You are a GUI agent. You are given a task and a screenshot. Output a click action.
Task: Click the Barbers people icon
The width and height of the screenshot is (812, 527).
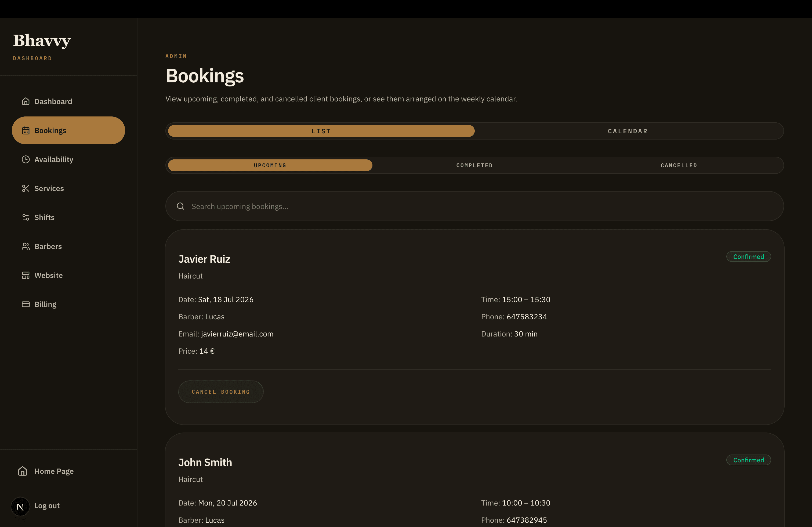(26, 246)
